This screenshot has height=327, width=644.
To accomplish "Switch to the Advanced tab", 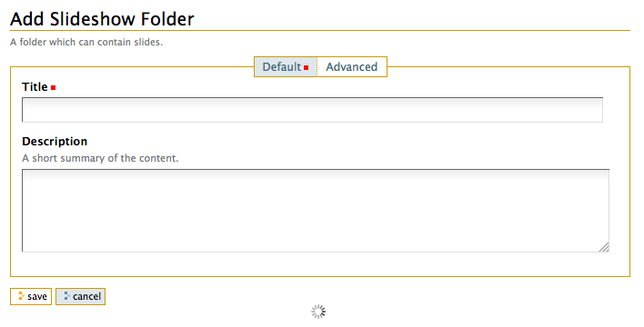I will pyautogui.click(x=352, y=67).
